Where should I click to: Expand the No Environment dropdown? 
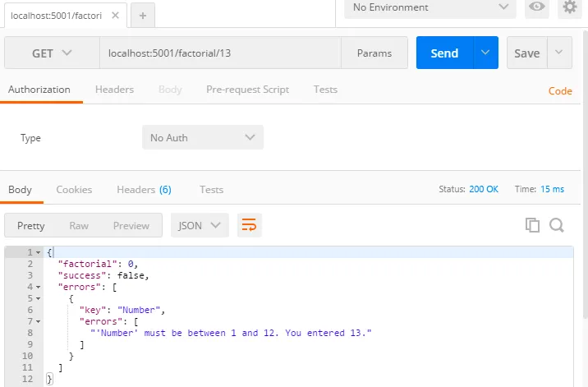430,7
